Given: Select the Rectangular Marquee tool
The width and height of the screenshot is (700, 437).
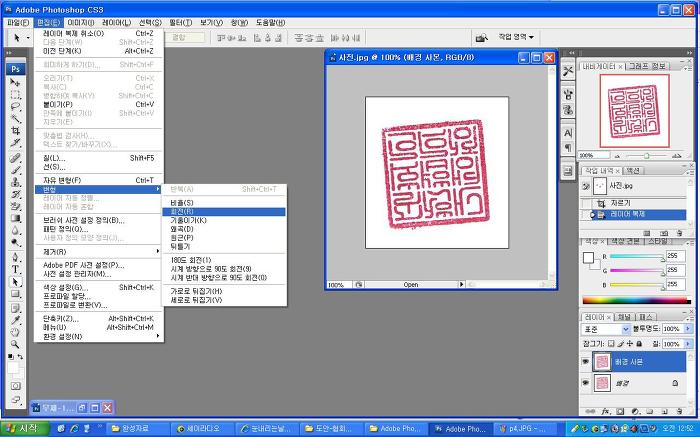Looking at the screenshot, I should click(15, 95).
